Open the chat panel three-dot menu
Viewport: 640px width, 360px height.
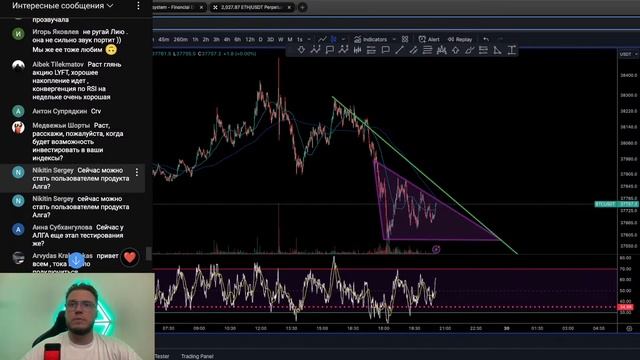[138, 6]
